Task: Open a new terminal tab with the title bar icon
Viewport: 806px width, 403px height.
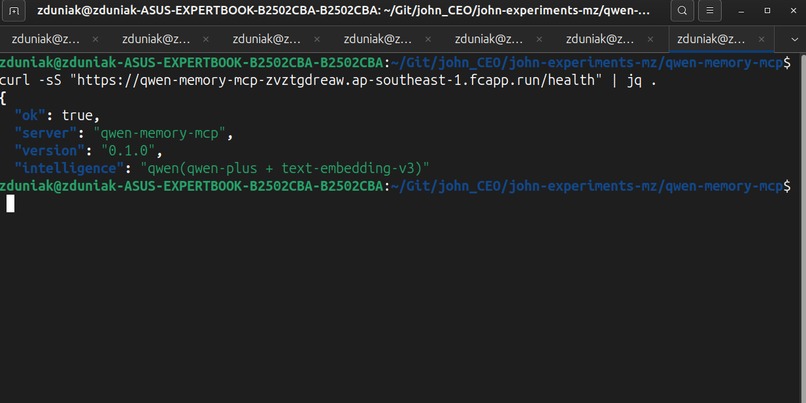Action: click(14, 10)
